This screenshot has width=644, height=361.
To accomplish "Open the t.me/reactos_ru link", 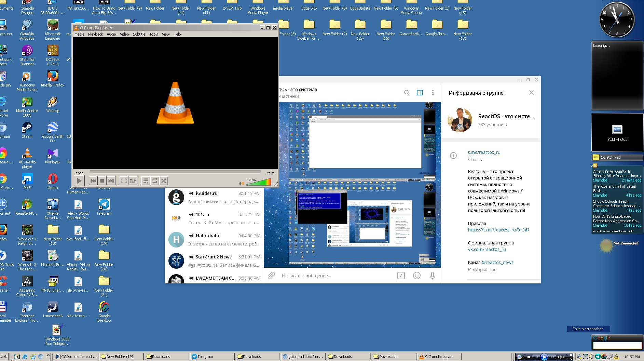I will click(x=484, y=152).
